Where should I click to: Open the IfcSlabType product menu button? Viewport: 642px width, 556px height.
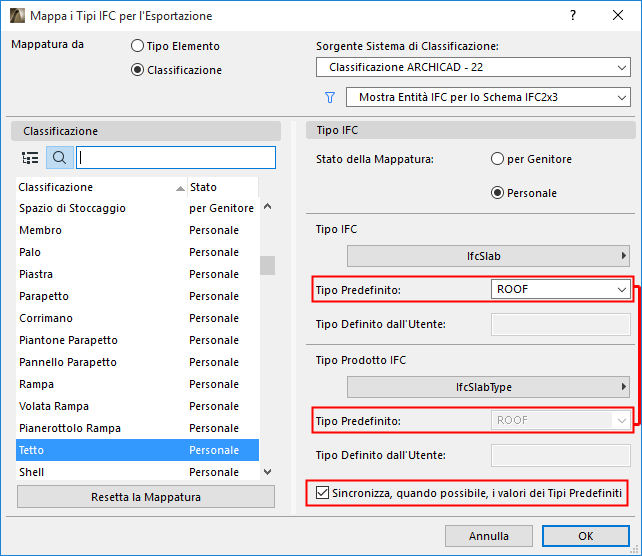[489, 386]
